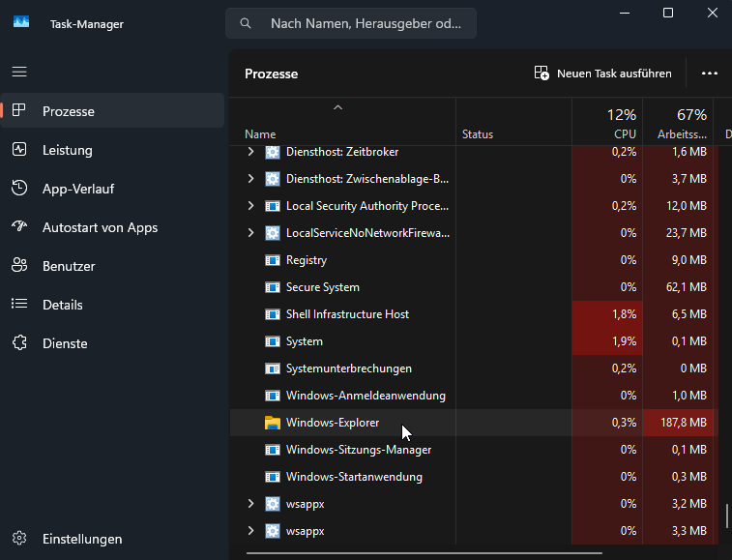
Task: Click the vertical scrollbar thumb
Action: click(727, 516)
